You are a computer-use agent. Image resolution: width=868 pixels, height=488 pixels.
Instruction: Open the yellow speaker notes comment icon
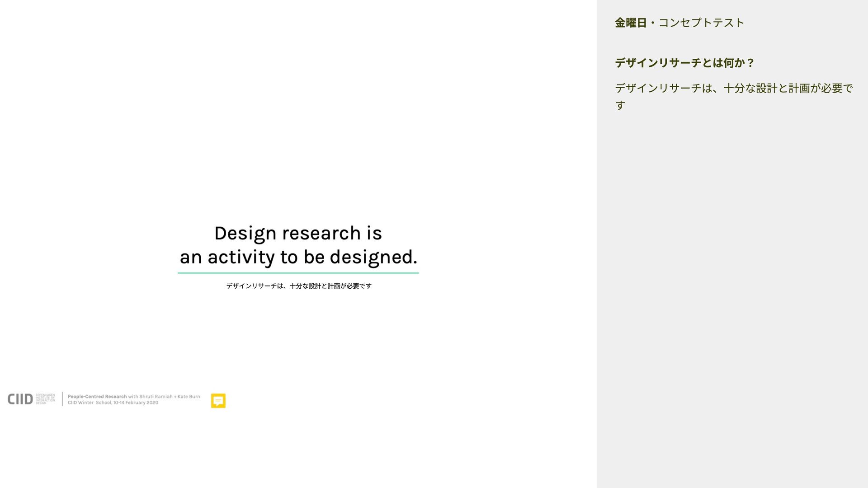click(218, 400)
